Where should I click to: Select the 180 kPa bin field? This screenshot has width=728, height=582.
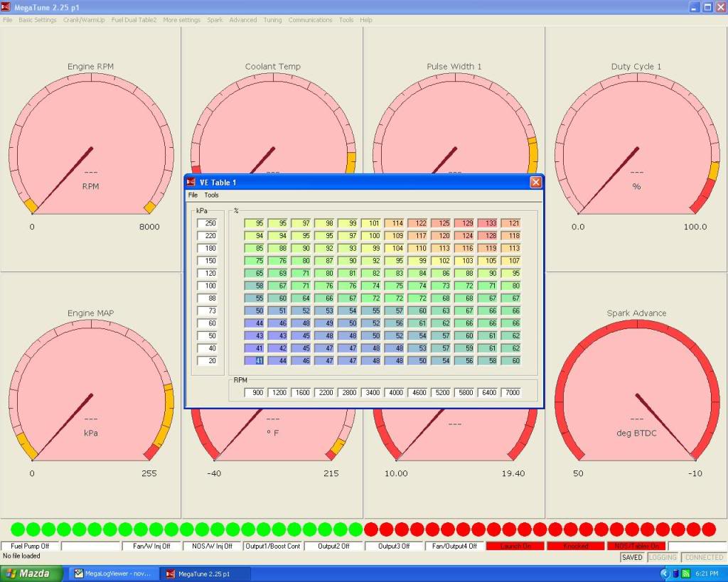[207, 248]
